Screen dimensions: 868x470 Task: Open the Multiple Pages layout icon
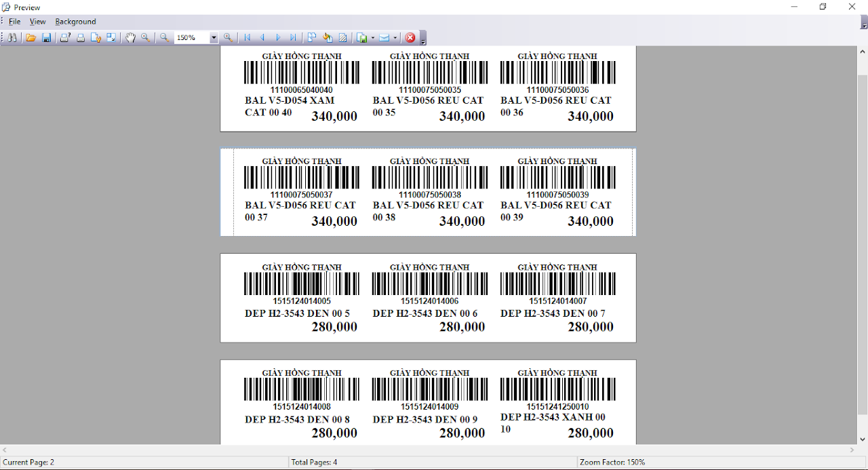(x=311, y=38)
